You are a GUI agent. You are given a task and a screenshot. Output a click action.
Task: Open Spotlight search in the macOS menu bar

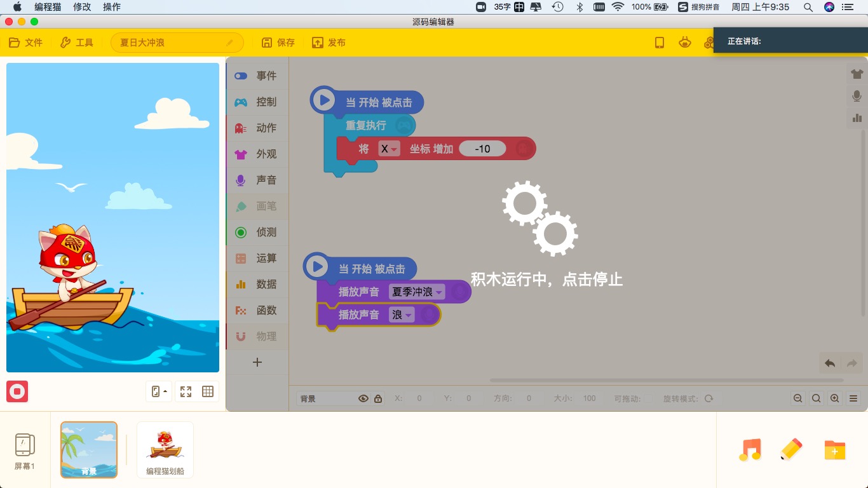point(808,7)
